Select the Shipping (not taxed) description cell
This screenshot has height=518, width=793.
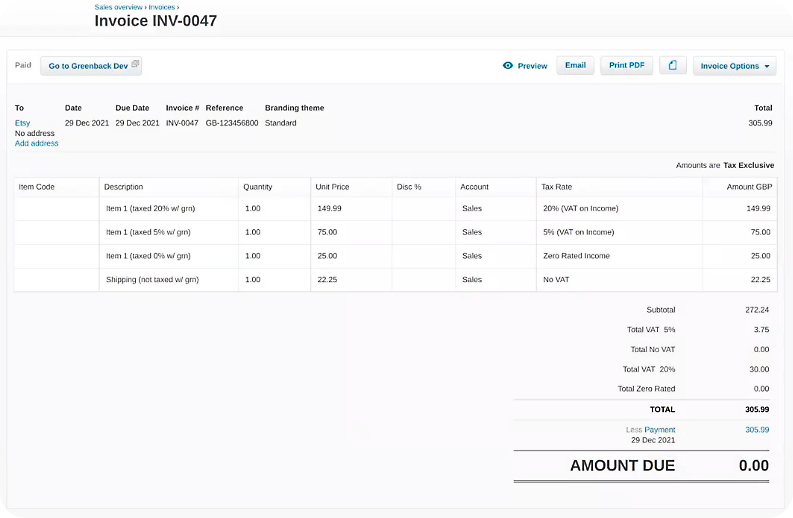pos(152,280)
